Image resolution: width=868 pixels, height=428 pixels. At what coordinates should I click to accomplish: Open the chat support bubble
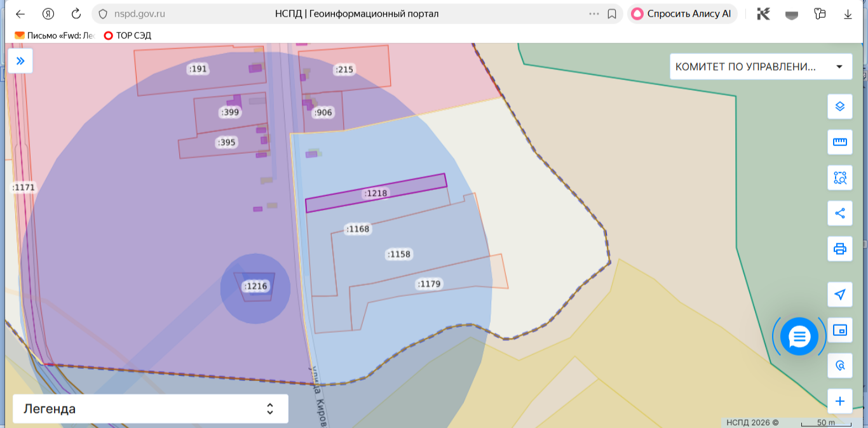[x=799, y=337]
